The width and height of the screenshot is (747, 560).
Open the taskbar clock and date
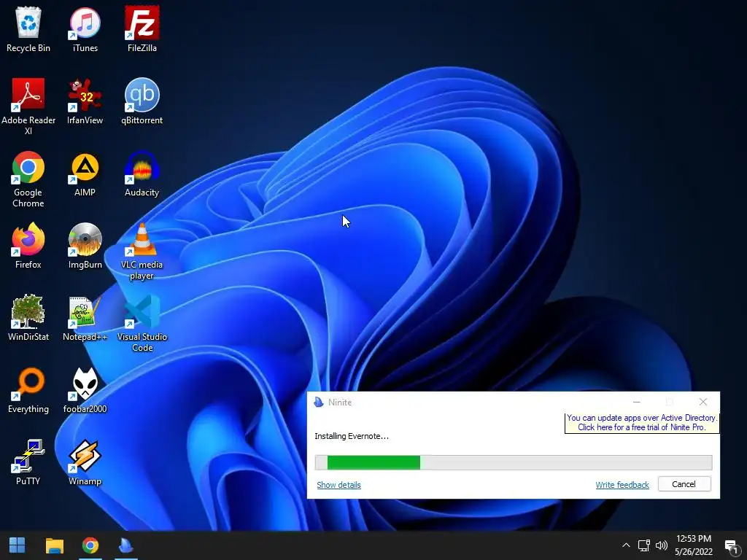[x=694, y=545]
